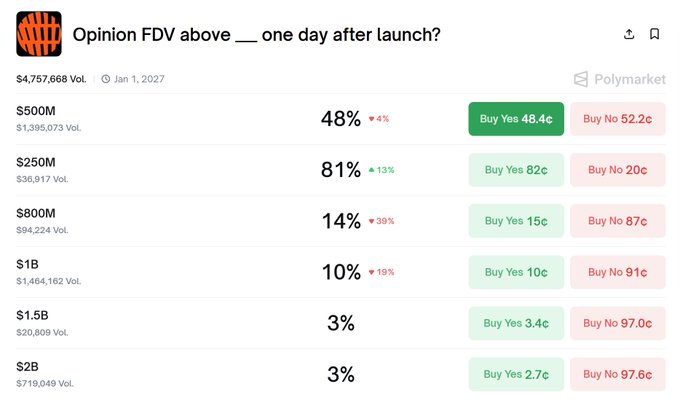
Task: Buy Yes at 2.7¢ for $2B
Action: (516, 374)
